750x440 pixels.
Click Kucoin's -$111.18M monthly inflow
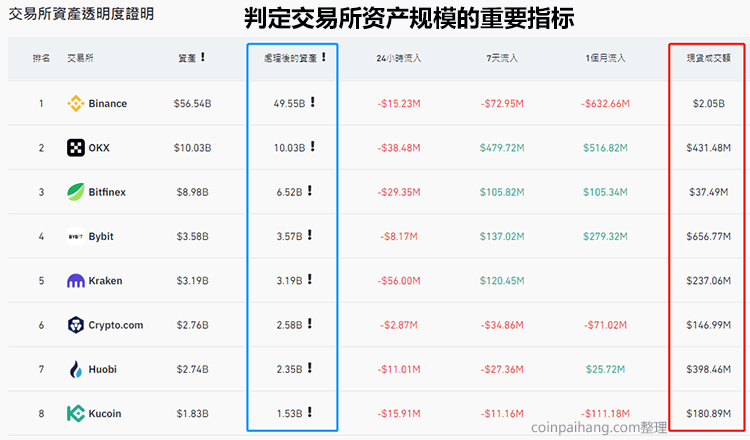coord(605,413)
